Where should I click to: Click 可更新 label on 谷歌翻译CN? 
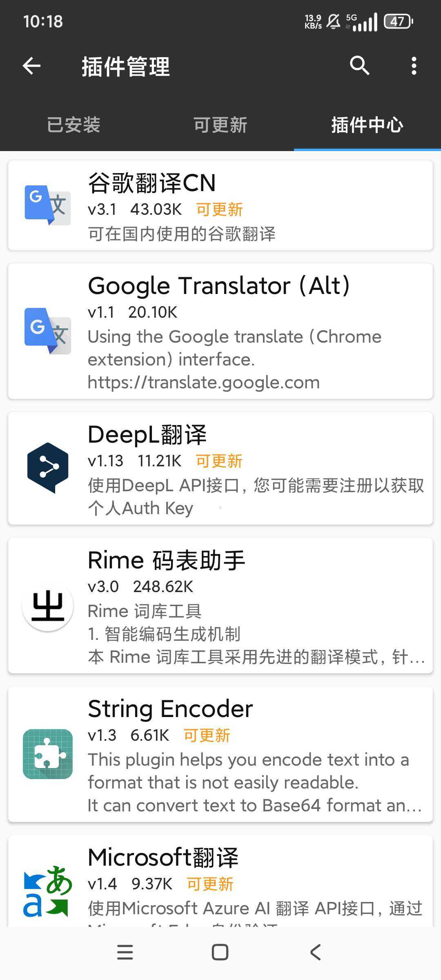pos(219,209)
